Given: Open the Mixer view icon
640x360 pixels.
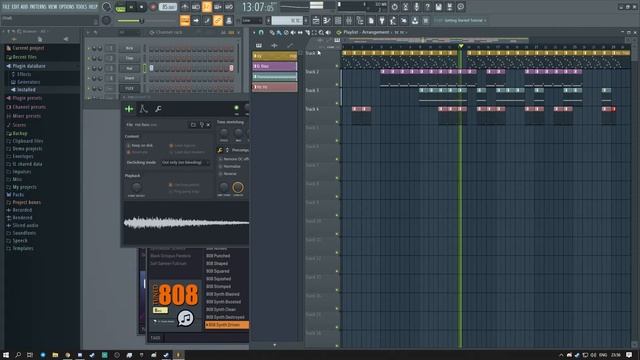Looking at the screenshot, I should click(x=349, y=20).
